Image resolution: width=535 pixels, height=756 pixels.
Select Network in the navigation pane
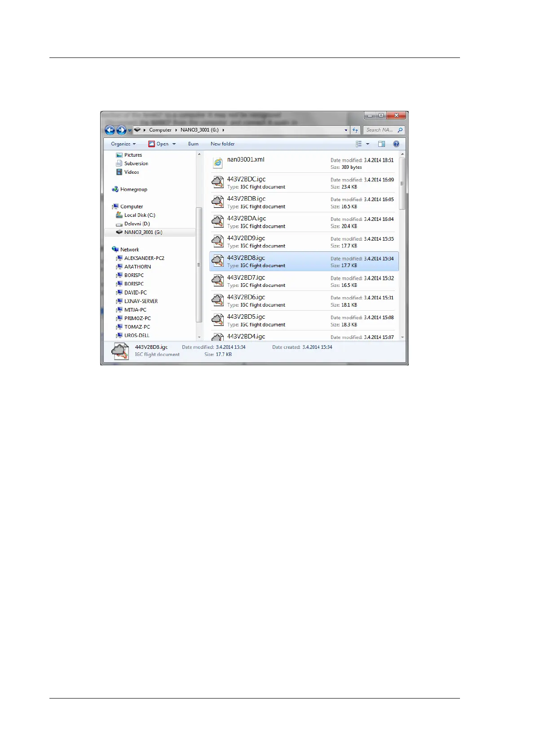pos(129,250)
